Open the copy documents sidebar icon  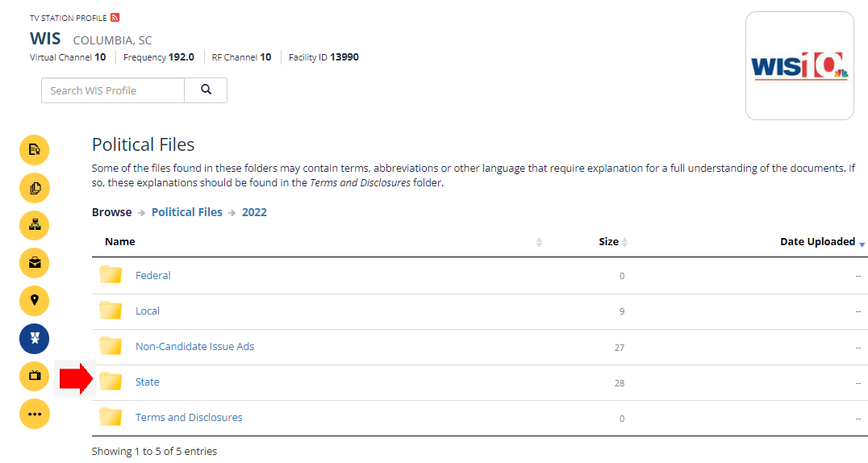(x=34, y=189)
